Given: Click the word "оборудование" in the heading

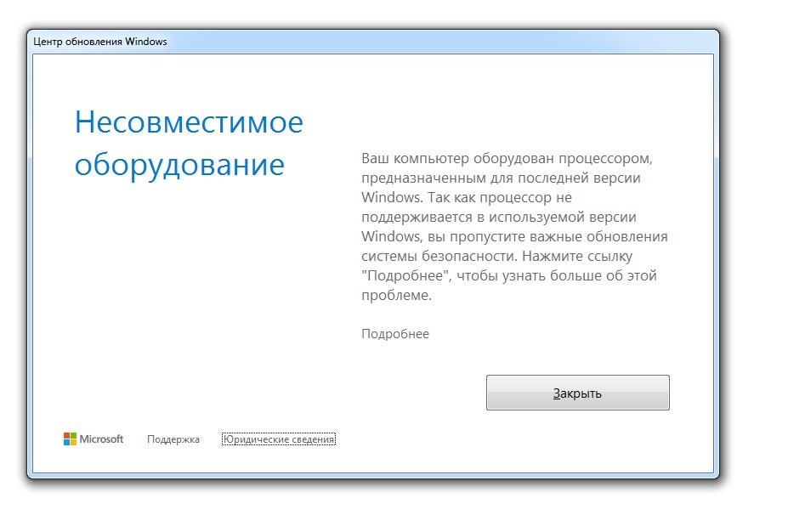Looking at the screenshot, I should coord(179,165).
